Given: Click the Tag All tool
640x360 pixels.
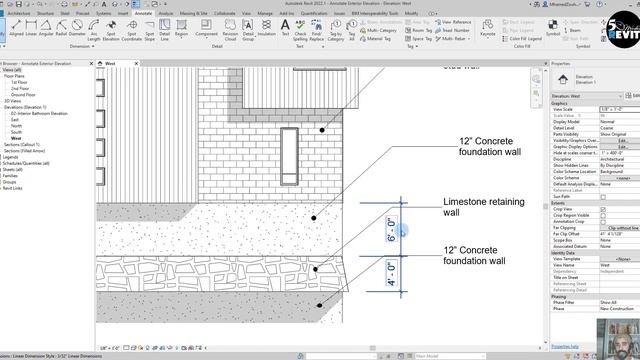Looking at the screenshot, I should (351, 30).
